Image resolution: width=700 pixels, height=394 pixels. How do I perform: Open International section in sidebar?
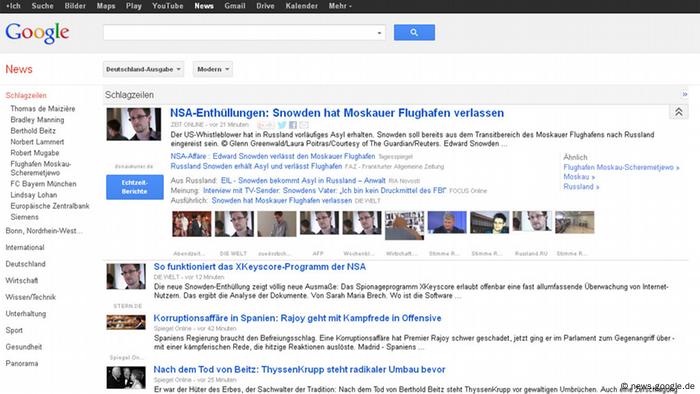(25, 248)
